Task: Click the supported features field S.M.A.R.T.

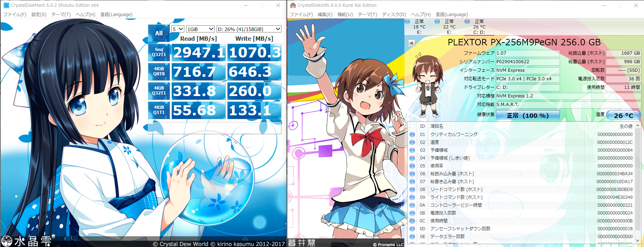Action: [568, 105]
